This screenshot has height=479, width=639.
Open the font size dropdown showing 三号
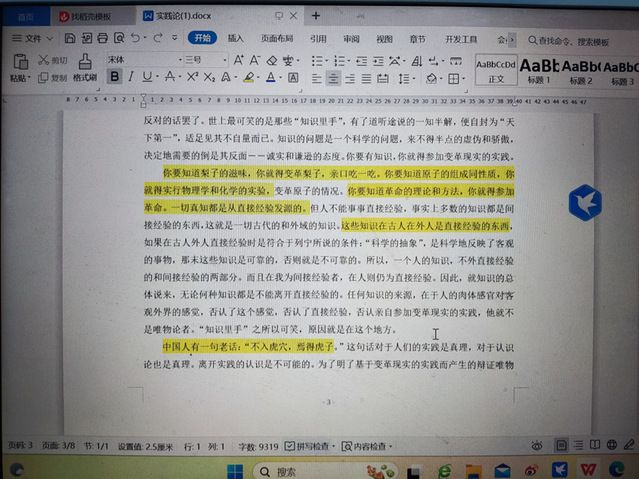coord(201,60)
